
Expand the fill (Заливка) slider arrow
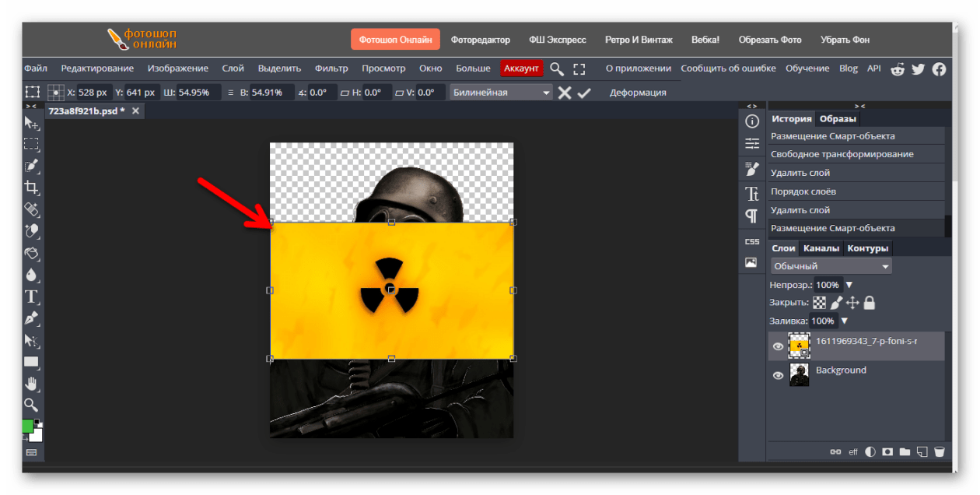[x=845, y=321]
